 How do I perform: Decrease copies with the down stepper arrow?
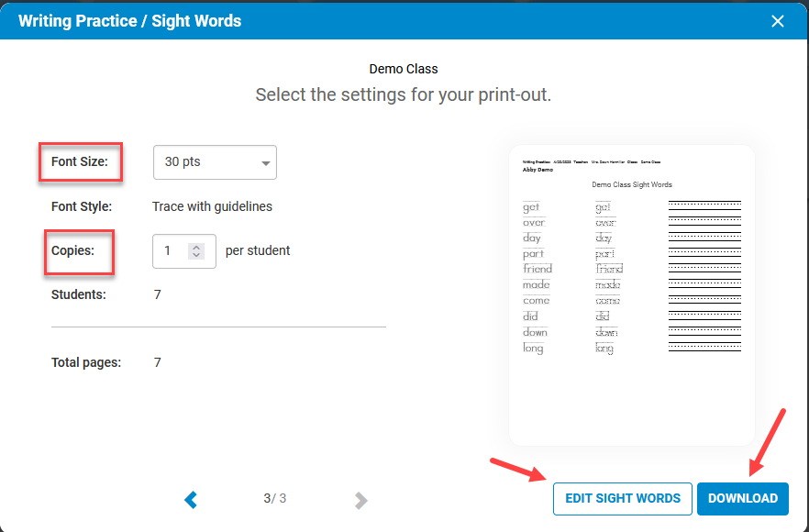click(x=196, y=255)
